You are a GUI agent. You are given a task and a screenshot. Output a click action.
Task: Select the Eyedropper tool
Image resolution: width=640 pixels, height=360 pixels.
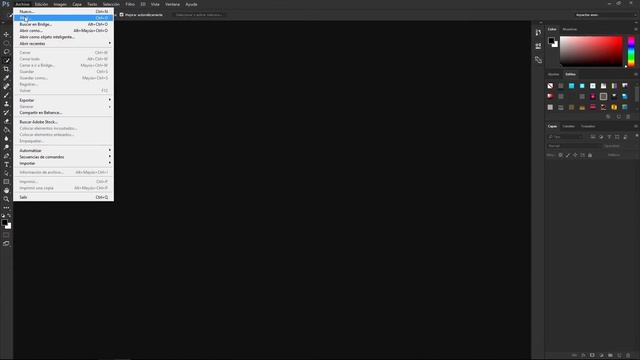click(x=6, y=78)
